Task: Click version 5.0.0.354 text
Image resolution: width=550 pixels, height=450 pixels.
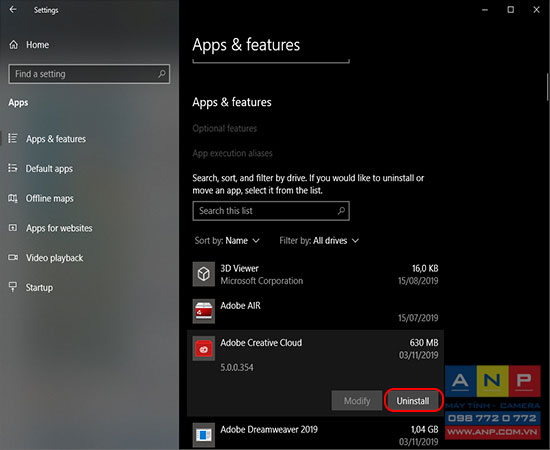Action: pyautogui.click(x=237, y=368)
